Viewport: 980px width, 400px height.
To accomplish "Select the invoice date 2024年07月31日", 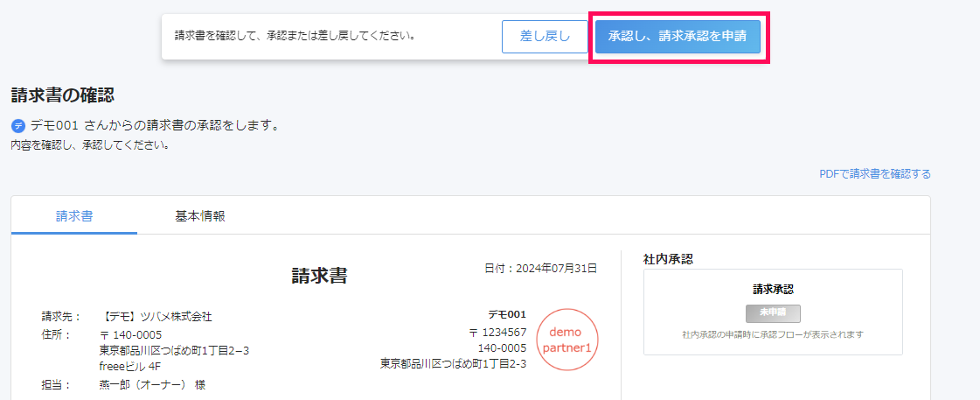I will [x=540, y=269].
